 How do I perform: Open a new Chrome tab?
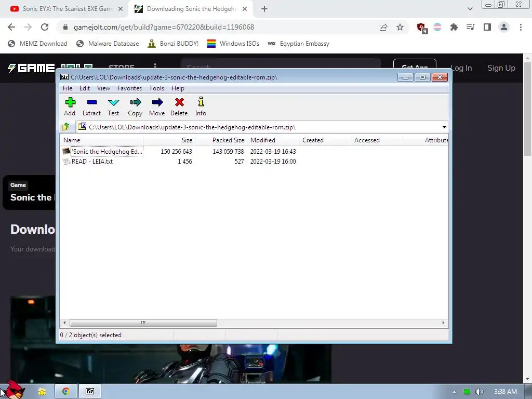[264, 9]
